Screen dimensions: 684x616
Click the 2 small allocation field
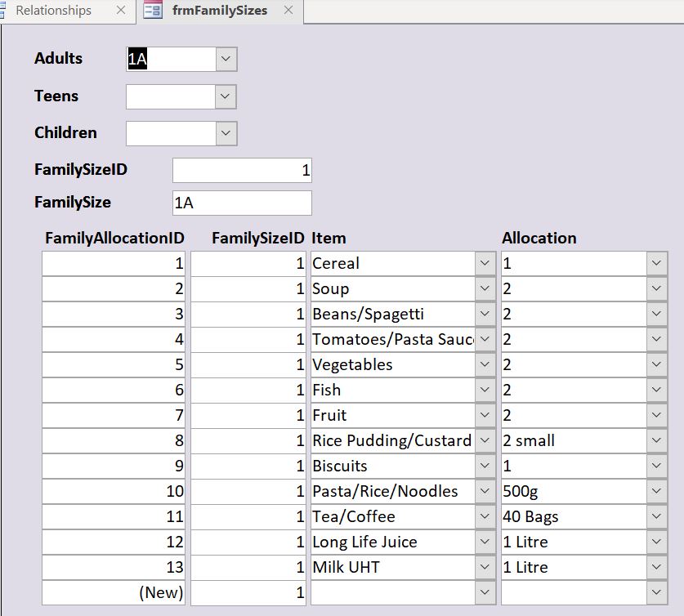point(574,440)
